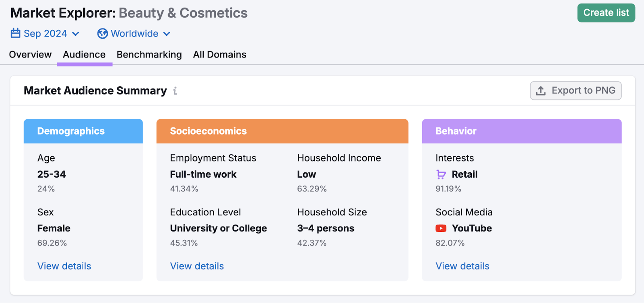Switch to the Overview tab
Screen dimensions: 644x303
[x=30, y=55]
